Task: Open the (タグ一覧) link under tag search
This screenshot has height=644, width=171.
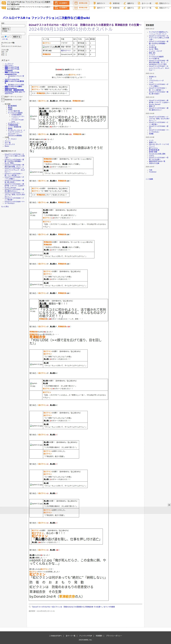Action: pyautogui.click(x=5, y=39)
